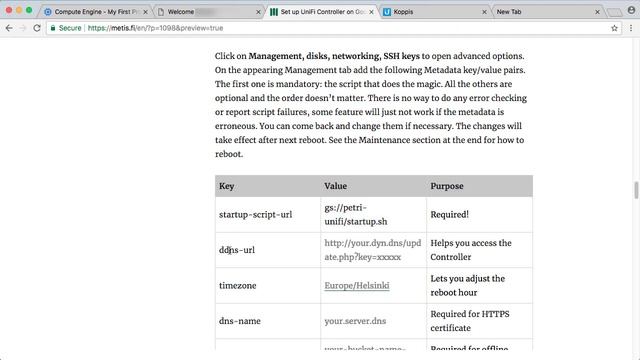Click the secure padlock icon
Screen dimensions: 640x360
coord(53,28)
